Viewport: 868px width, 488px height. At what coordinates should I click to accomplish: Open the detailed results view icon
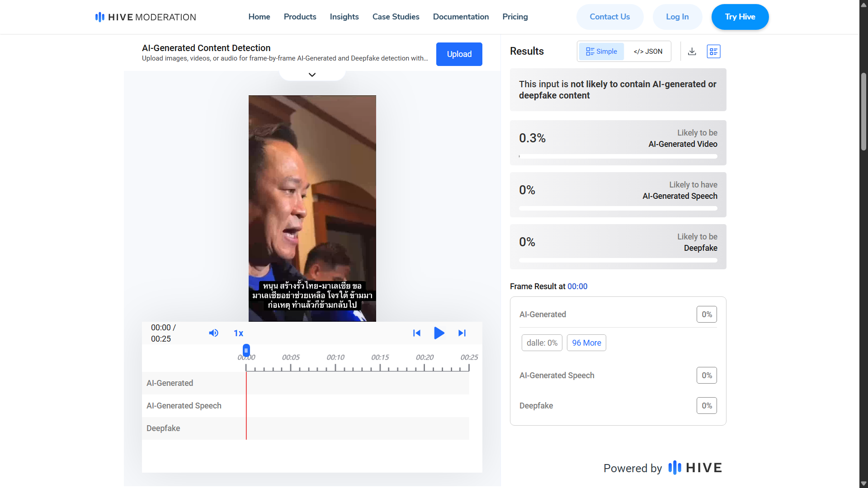[713, 51]
